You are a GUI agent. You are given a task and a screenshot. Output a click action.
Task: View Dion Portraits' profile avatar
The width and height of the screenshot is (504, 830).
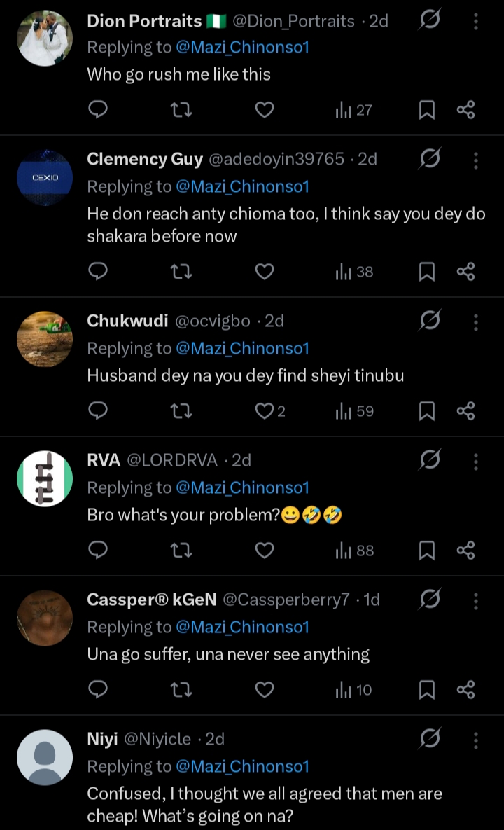tap(45, 38)
